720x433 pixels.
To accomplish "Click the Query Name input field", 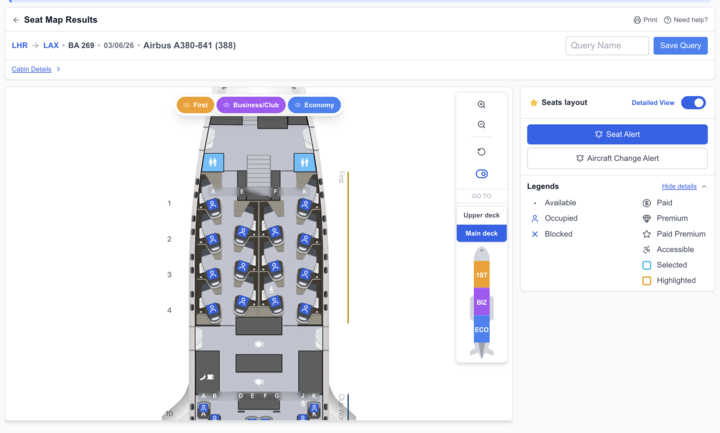I will [x=607, y=46].
